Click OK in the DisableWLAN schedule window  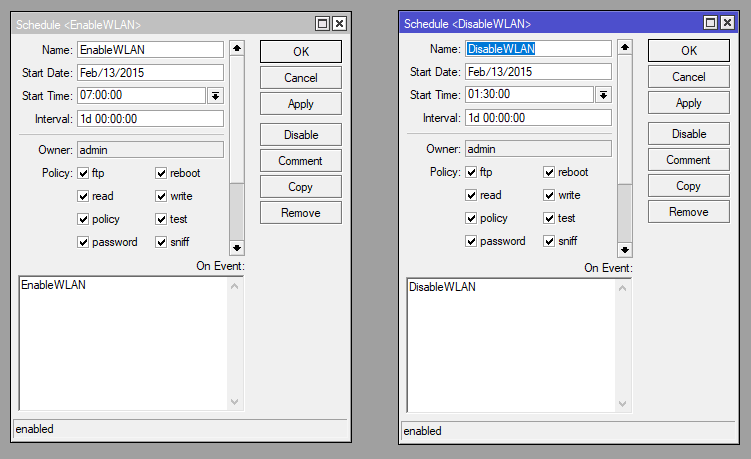coord(689,51)
